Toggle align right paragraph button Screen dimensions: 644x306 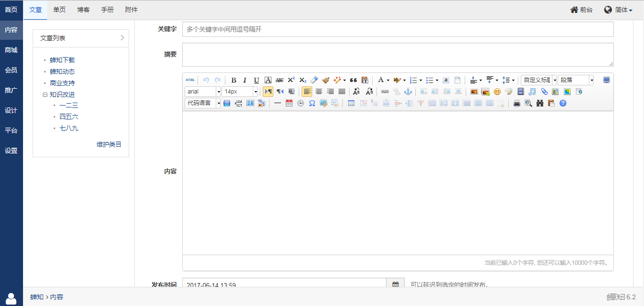point(330,92)
